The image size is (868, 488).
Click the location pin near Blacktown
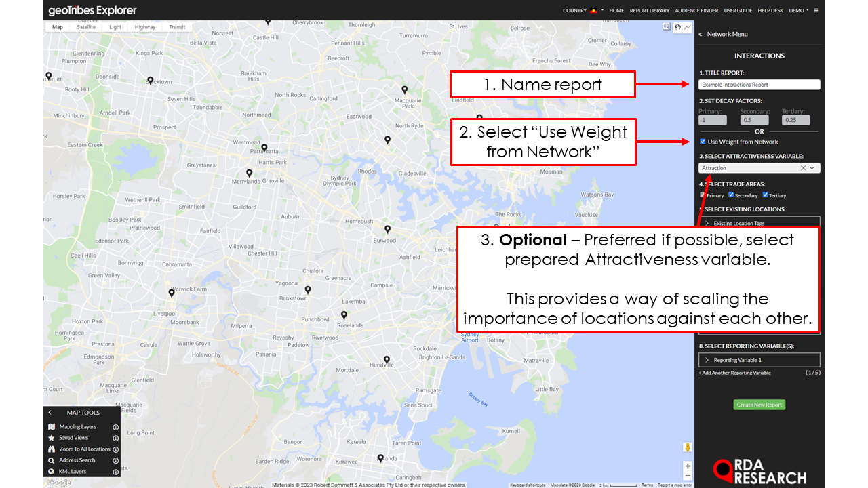151,80
